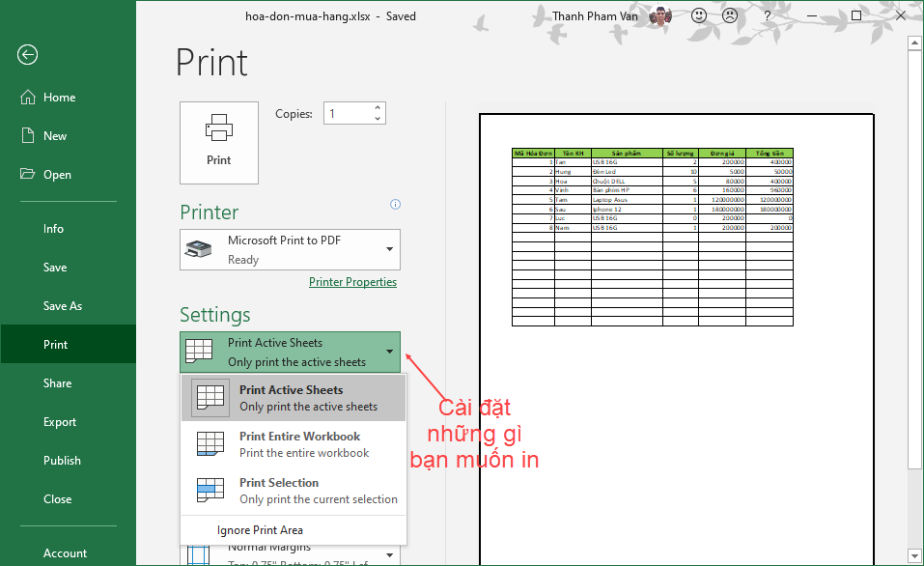This screenshot has width=924, height=566.
Task: Select the Print Active Sheets option in list
Action: (294, 398)
